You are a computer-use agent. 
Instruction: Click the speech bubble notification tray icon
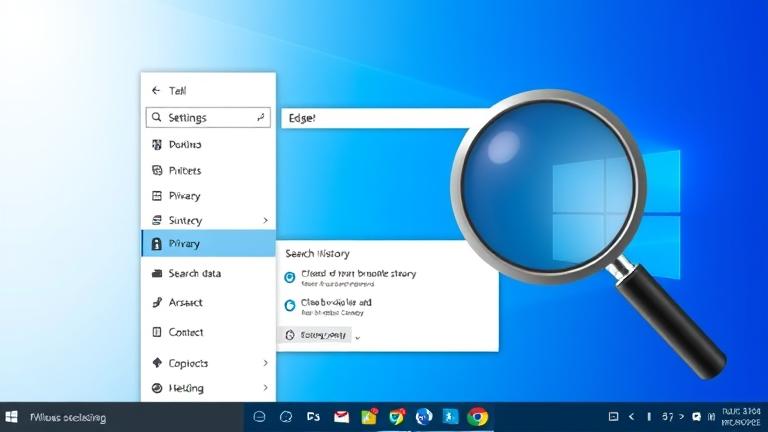pos(696,417)
